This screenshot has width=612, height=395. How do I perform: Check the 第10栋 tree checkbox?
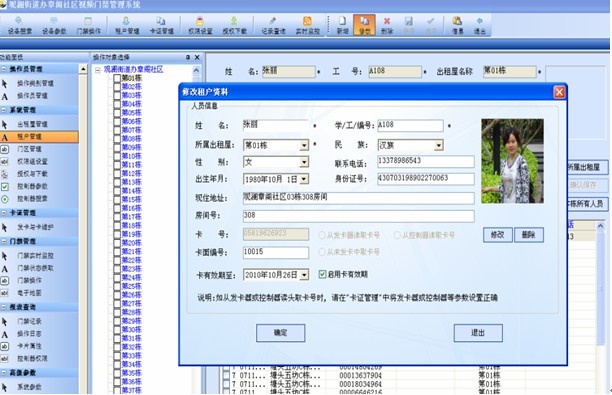click(x=117, y=156)
